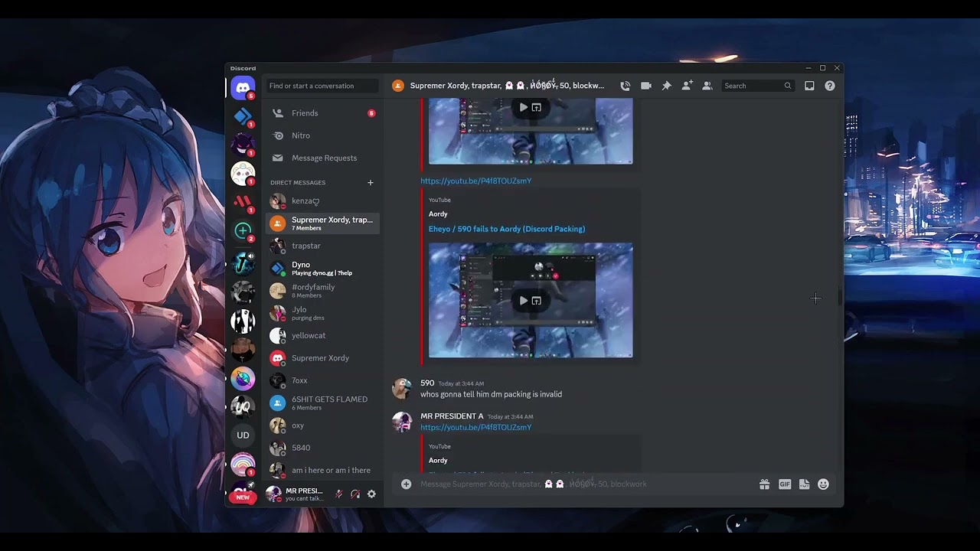The width and height of the screenshot is (980, 551).
Task: Click 590's username in chat
Action: click(x=427, y=383)
